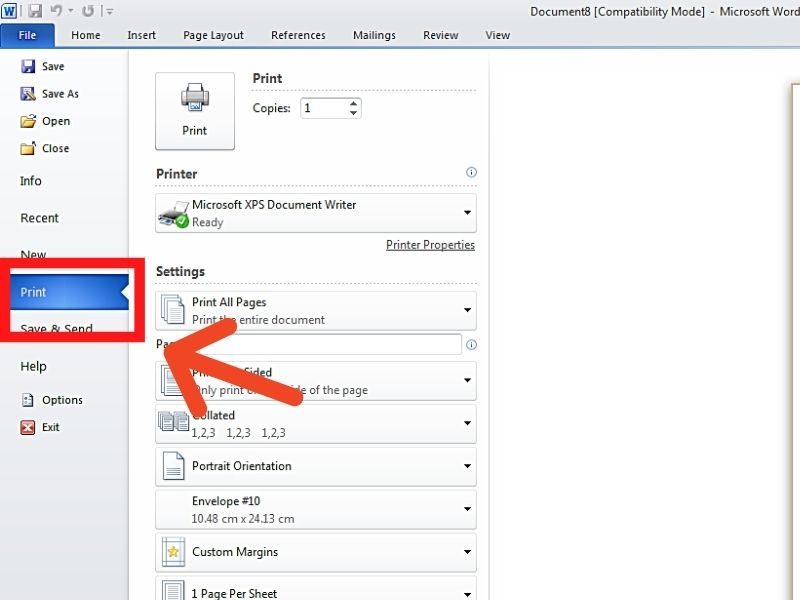
Task: Open the Customize Quick Access Toolbar arrow
Action: 110,11
